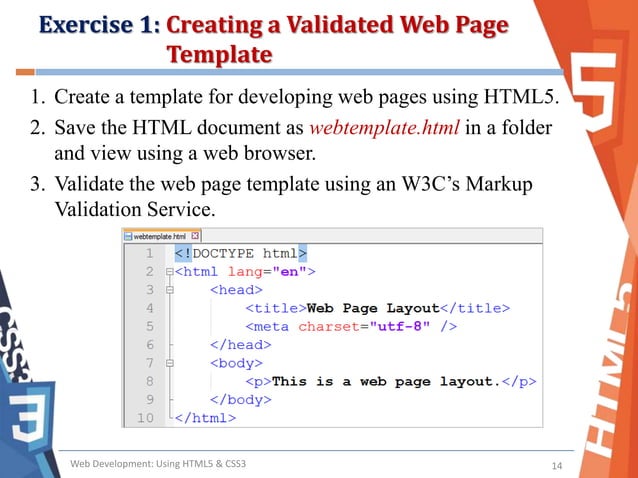Click the opening body tag on line 7
Viewport: 638px width, 478px height.
tap(236, 363)
